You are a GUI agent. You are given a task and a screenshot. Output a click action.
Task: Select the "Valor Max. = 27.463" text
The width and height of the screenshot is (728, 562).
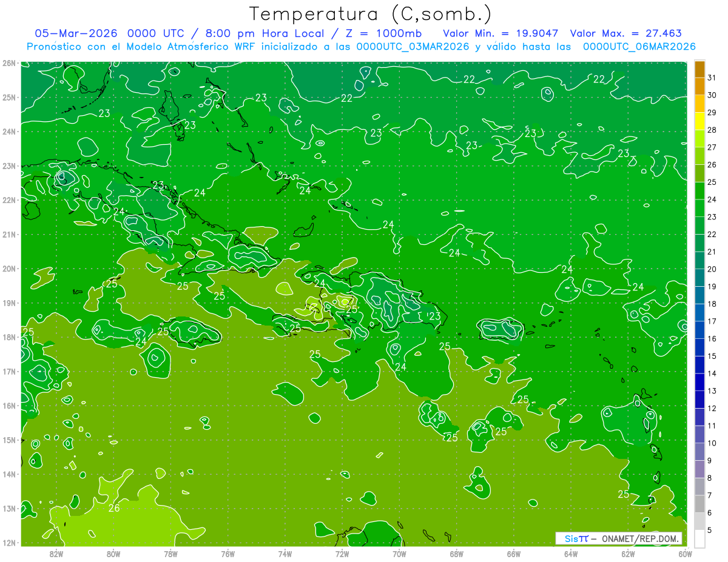[626, 33]
